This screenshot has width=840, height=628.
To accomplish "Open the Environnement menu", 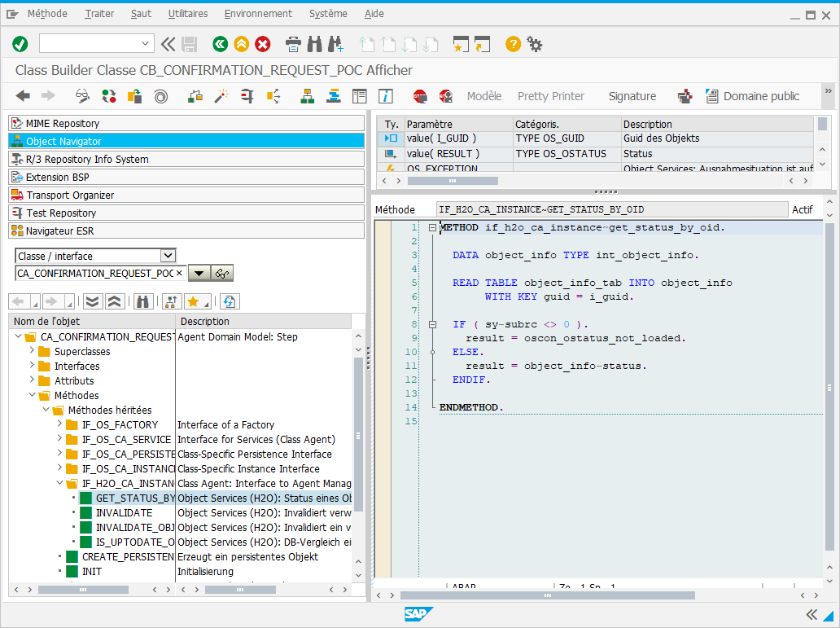I will pyautogui.click(x=258, y=13).
